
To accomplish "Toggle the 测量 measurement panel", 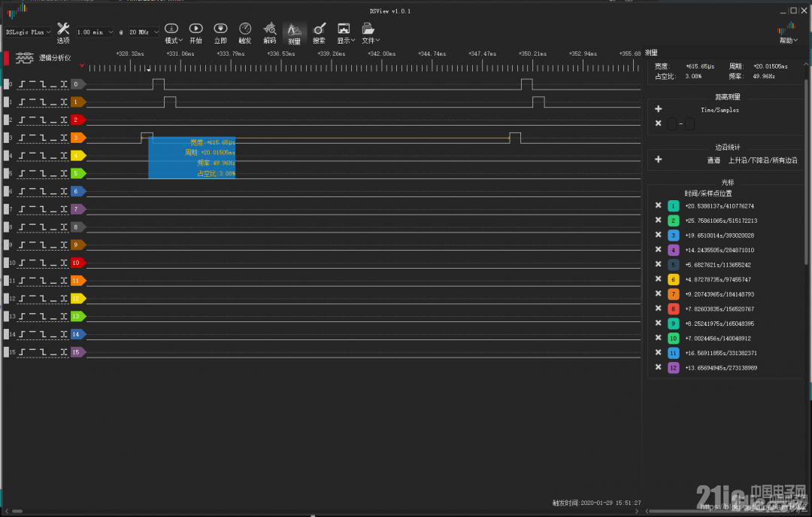I will click(294, 33).
